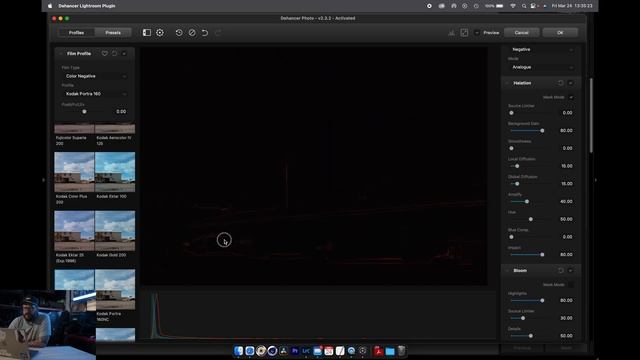Screen dimensions: 640x360
Task: Open the Negative dropdown in right panel
Action: coord(541,49)
